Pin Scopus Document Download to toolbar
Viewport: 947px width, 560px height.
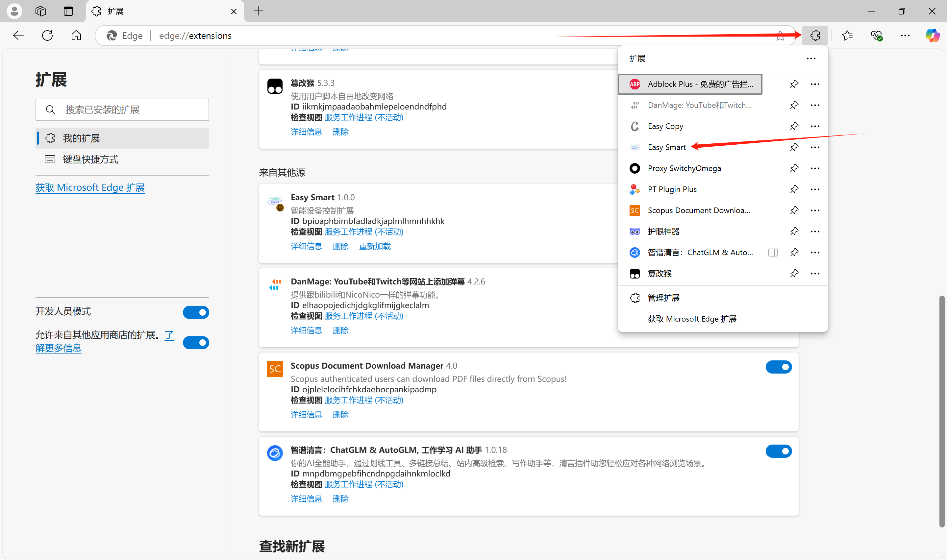coord(794,210)
